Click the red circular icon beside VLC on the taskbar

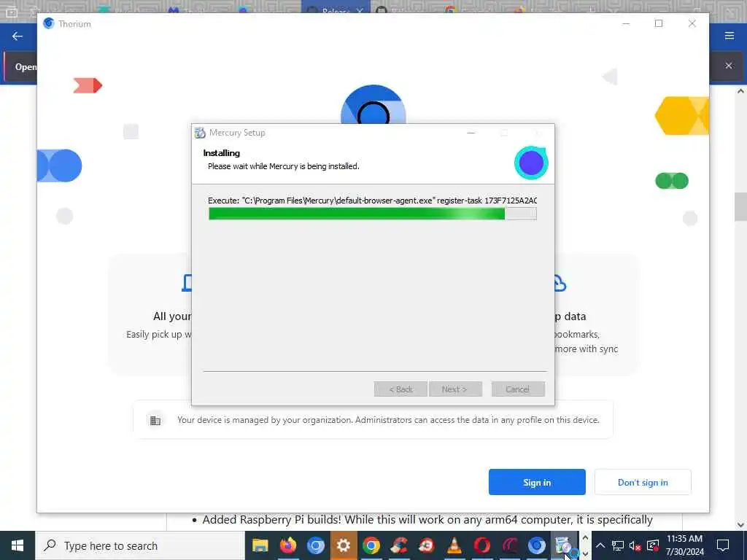point(426,545)
